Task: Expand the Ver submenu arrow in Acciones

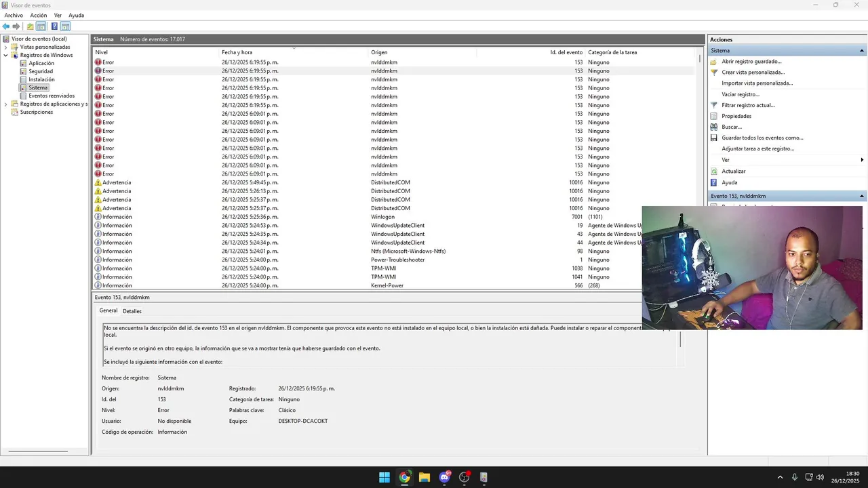Action: 862,160
